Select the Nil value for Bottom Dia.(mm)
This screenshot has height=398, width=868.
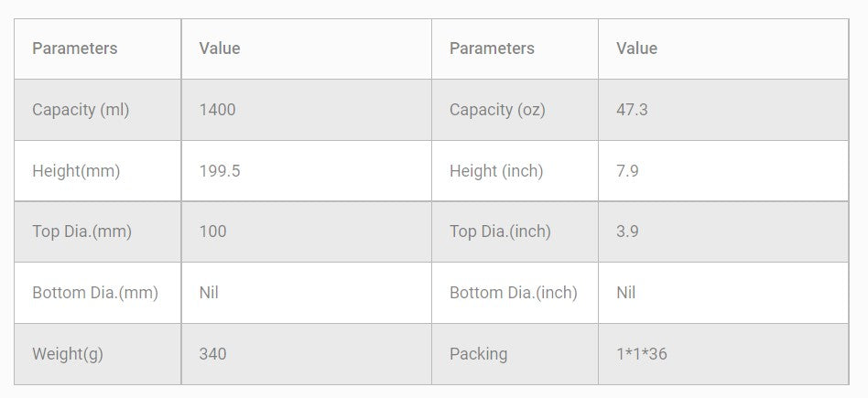pyautogui.click(x=209, y=293)
